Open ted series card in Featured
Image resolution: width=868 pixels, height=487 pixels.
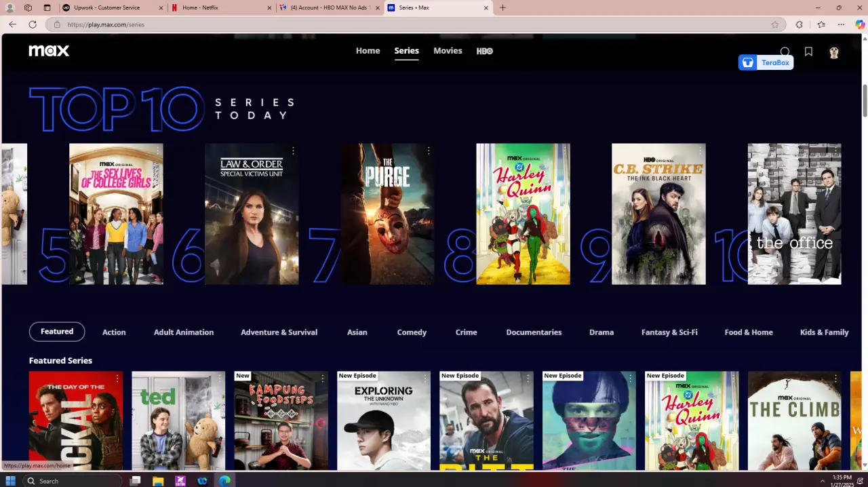click(x=178, y=421)
